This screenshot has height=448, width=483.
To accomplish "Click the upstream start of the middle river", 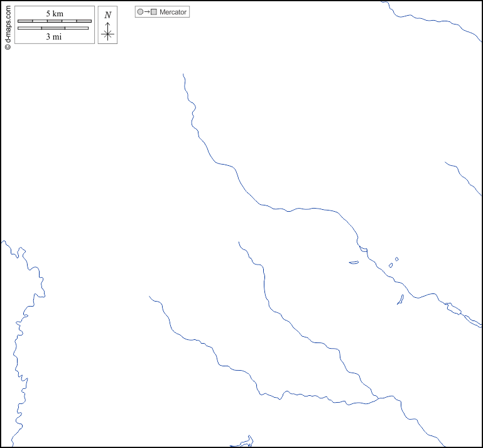I will point(239,243).
